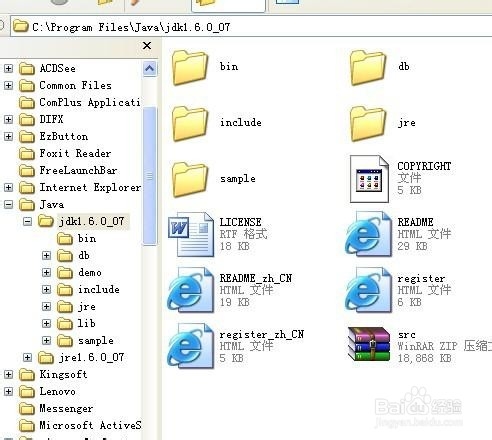Expand the jre subfolder tree node

[x=47, y=307]
